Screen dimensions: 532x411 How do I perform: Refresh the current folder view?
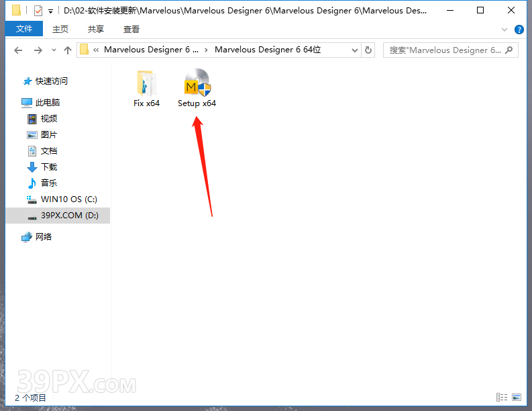(368, 50)
